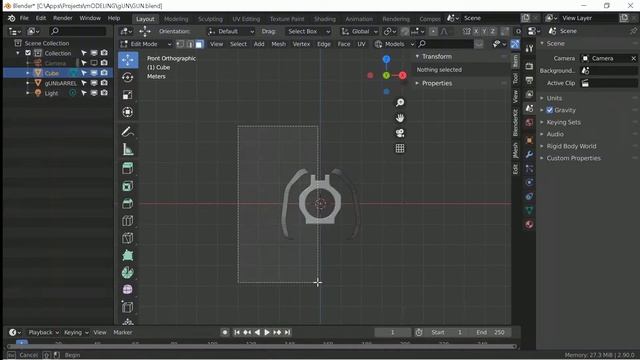This screenshot has height=360, width=640.
Task: Click the viewport zoom magnifier icon
Action: pyautogui.click(x=400, y=102)
